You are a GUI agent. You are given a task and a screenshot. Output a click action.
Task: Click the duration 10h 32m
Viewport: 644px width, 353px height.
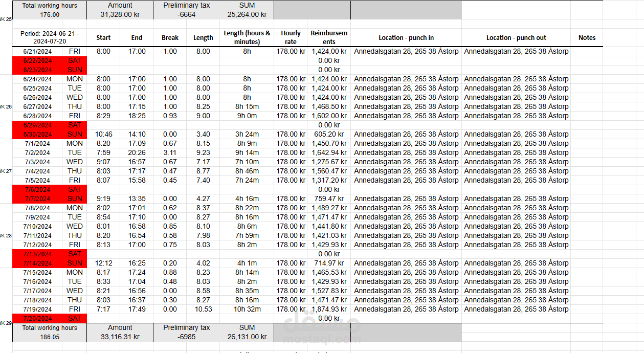pyautogui.click(x=247, y=309)
